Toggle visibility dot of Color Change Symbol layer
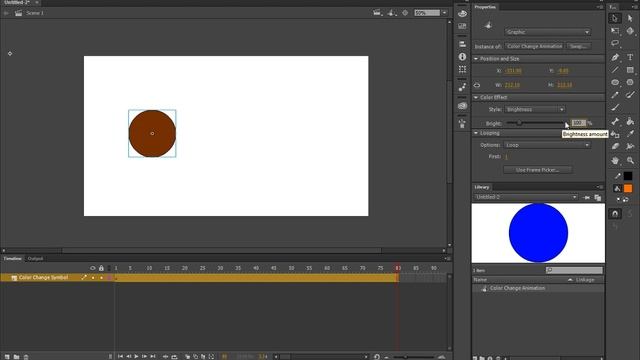 tap(93, 278)
